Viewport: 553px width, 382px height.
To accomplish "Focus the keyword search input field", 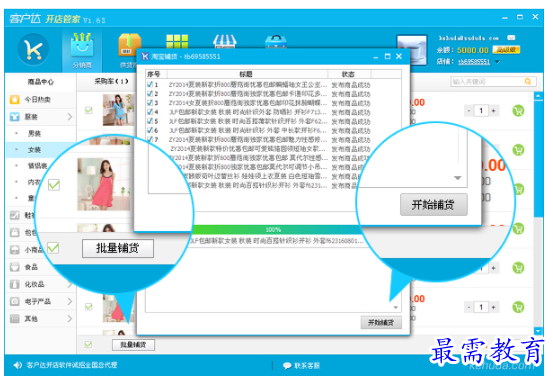I will 487,81.
